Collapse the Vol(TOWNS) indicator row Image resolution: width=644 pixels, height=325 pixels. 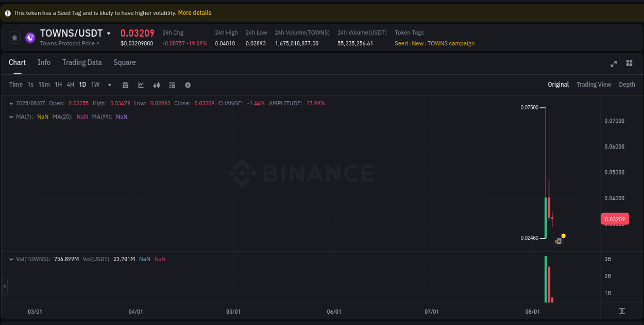11,258
